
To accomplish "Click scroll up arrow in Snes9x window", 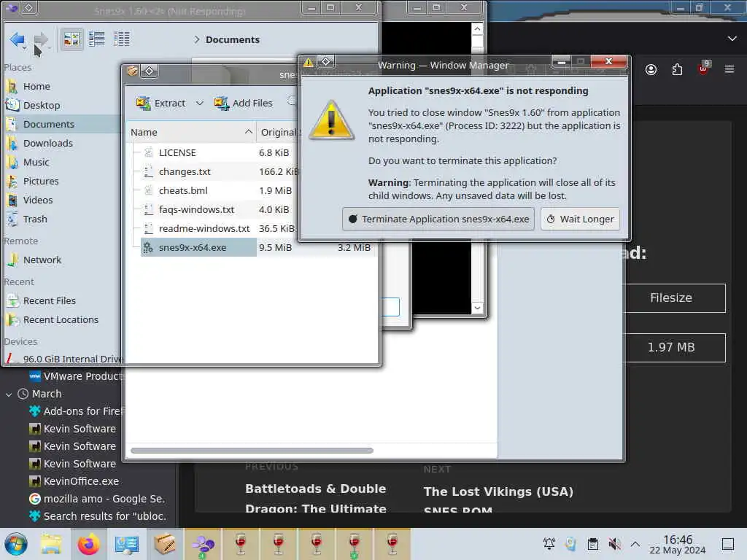I will pyautogui.click(x=477, y=29).
